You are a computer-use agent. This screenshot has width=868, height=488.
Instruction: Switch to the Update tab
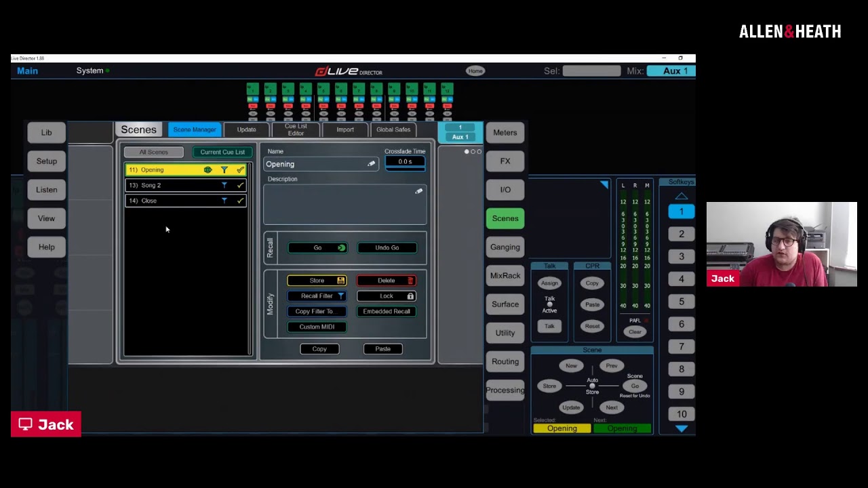pos(246,129)
